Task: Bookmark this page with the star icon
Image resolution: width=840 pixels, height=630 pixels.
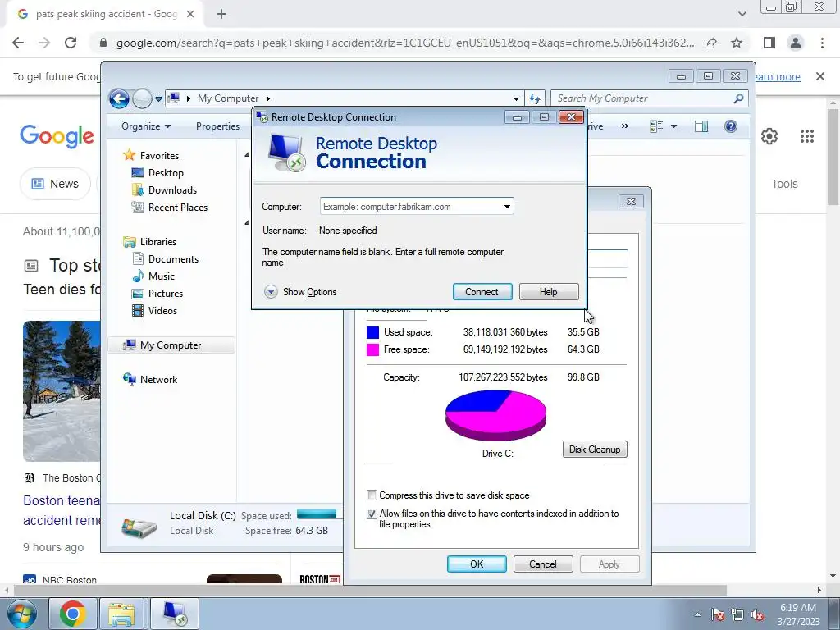Action: click(x=737, y=43)
